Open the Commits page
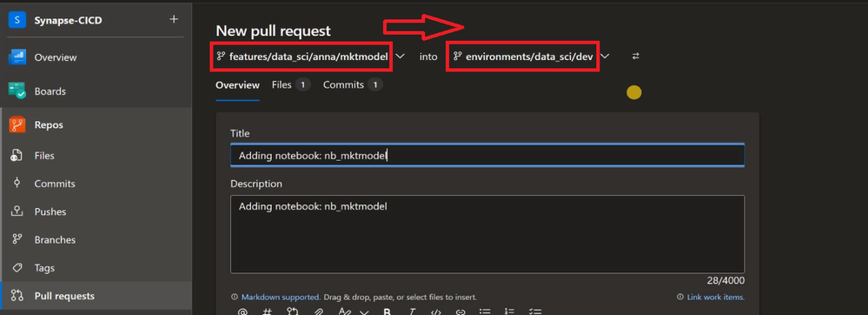 [54, 184]
